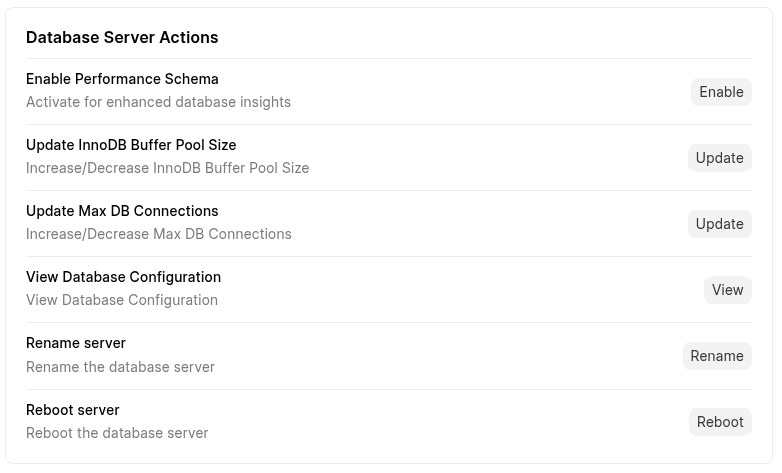Click 'Increase/Decrease InnoDB Buffer Pool Size' description
This screenshot has height=473, width=782.
pyautogui.click(x=167, y=168)
